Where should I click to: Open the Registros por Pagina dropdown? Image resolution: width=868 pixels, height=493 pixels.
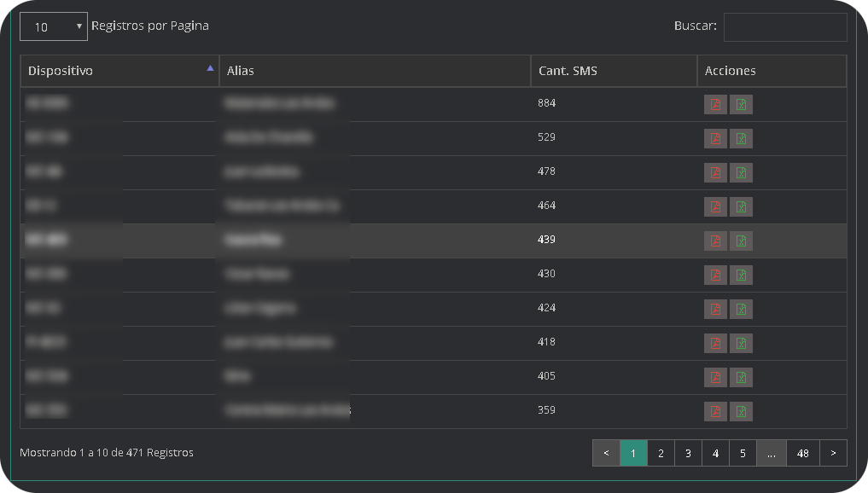coord(53,26)
